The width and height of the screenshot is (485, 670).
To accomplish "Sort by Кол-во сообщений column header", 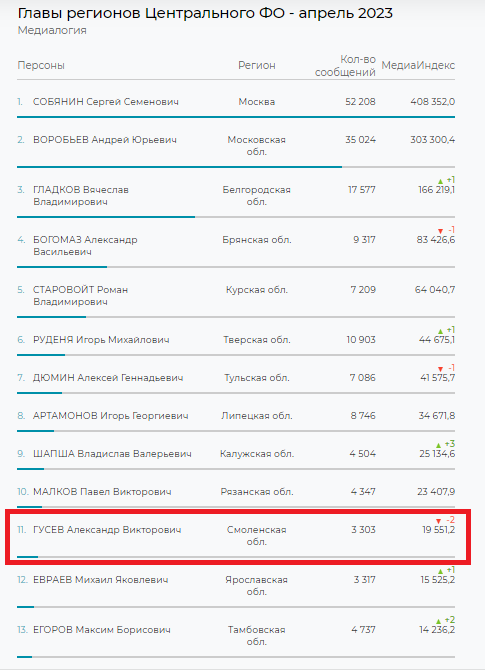I will pyautogui.click(x=345, y=66).
